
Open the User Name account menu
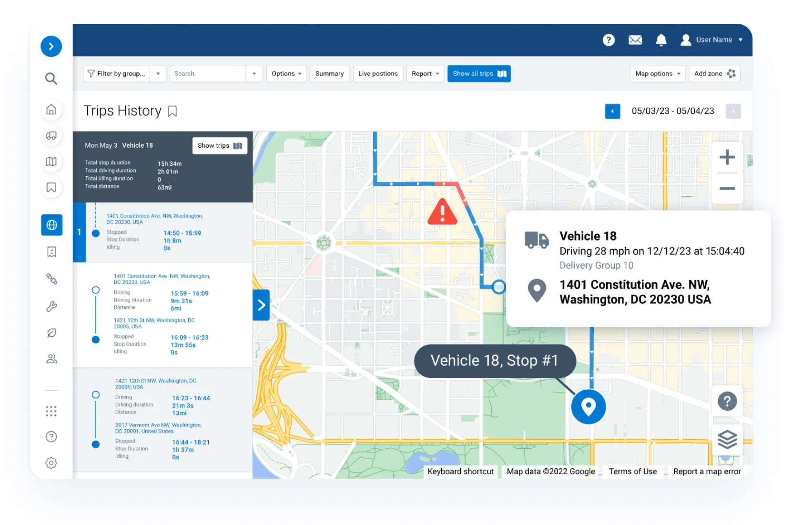[x=712, y=40]
